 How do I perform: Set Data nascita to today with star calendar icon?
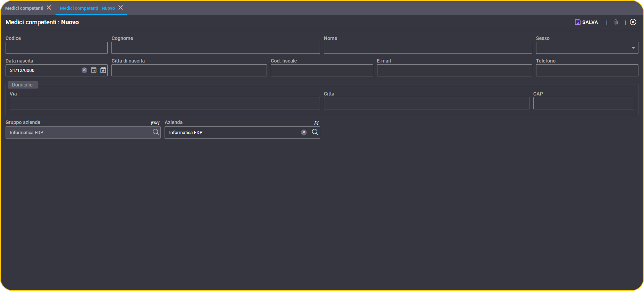tap(103, 70)
